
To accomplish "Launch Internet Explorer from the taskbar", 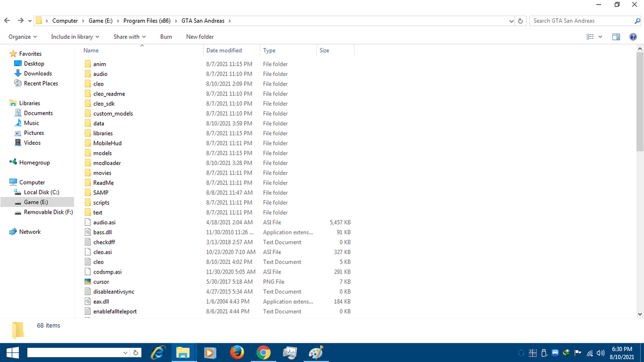I will 158,352.
